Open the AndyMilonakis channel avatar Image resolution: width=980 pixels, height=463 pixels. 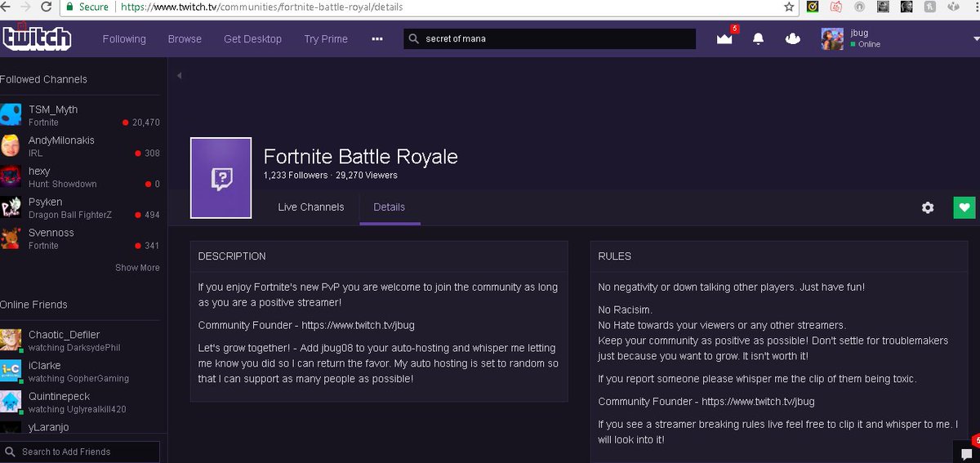tap(11, 146)
